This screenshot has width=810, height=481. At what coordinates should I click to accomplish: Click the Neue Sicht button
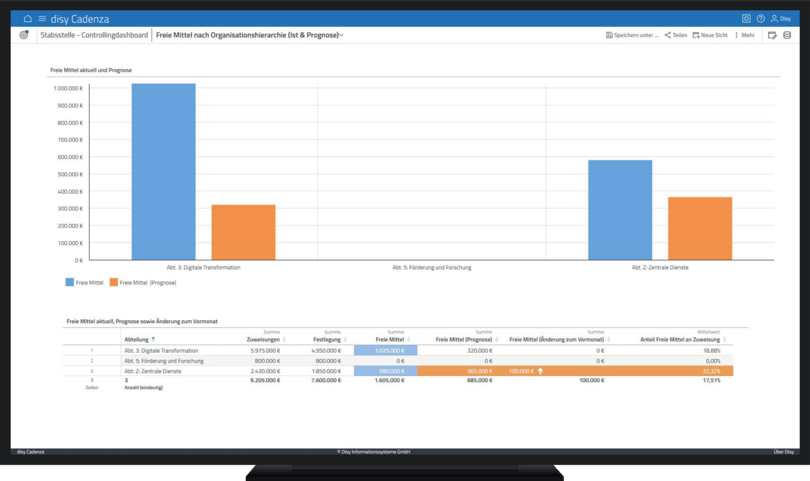coord(710,35)
